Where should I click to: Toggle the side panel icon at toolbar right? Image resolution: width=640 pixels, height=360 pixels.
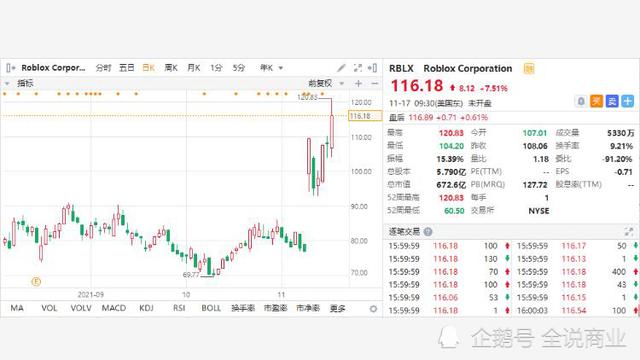(x=372, y=68)
